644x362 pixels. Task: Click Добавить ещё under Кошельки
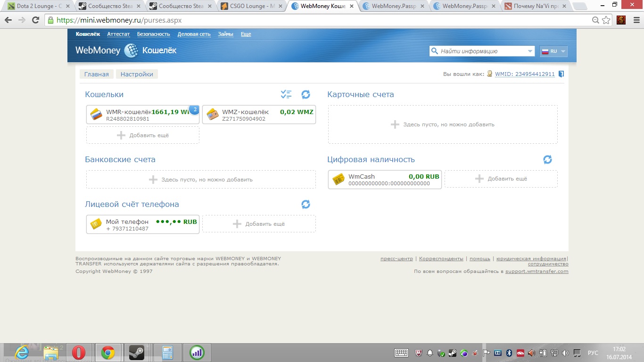pos(143,135)
